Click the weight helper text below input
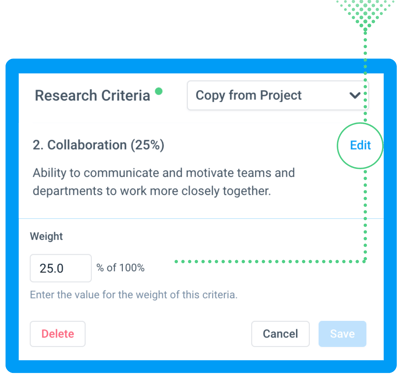 click(x=134, y=295)
